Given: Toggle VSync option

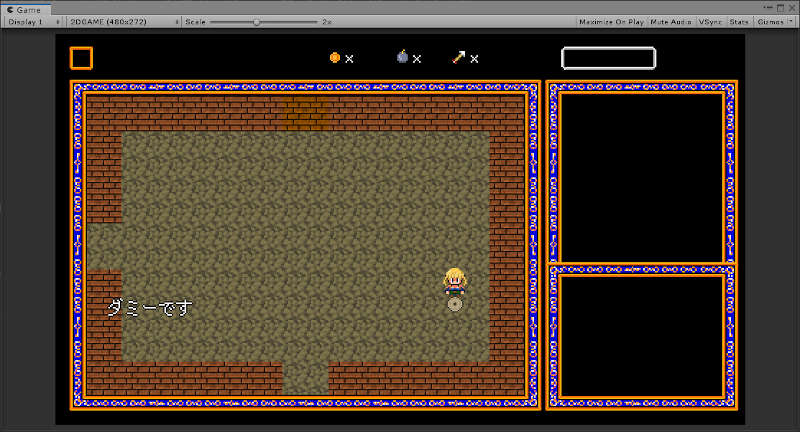Looking at the screenshot, I should tap(710, 22).
